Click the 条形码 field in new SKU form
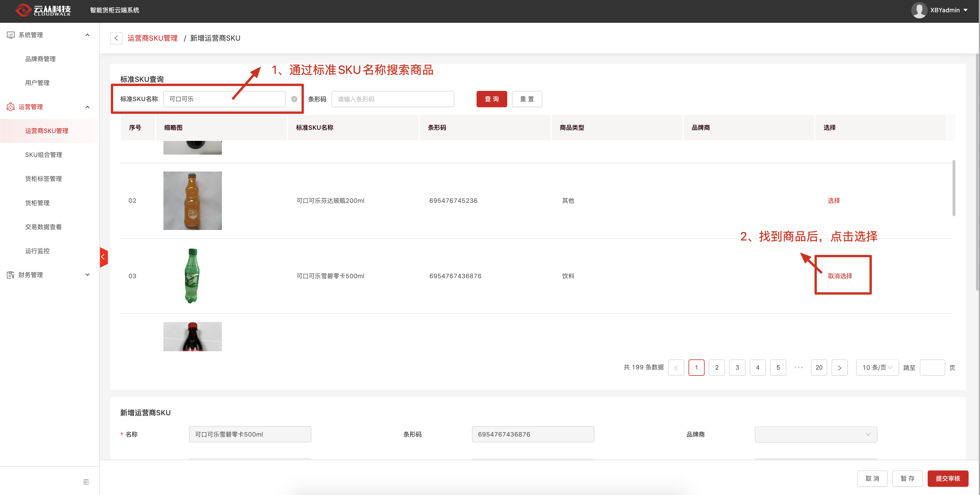This screenshot has width=980, height=495. click(x=533, y=434)
